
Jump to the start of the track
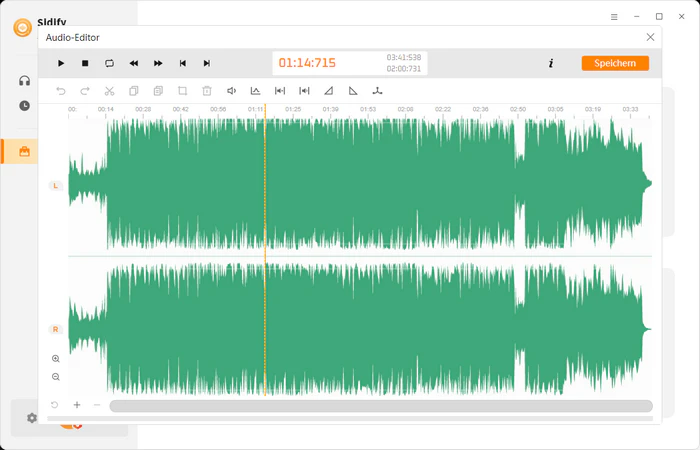tap(183, 63)
